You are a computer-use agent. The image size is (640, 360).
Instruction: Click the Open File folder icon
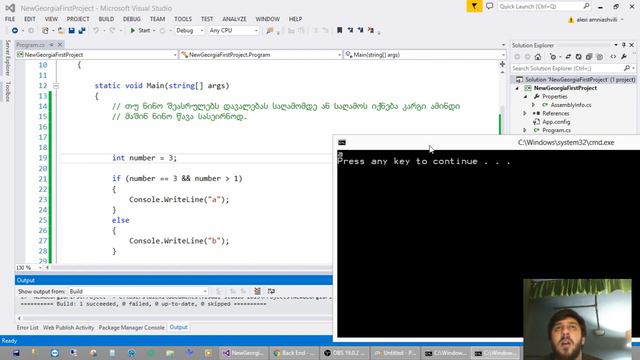61,31
